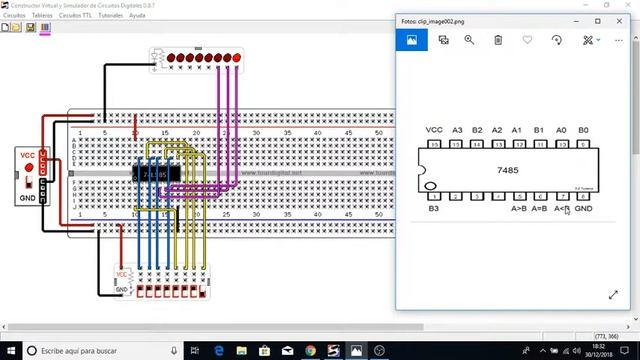Click the leftmost LED on the LED bar
The height and width of the screenshot is (360, 640).
(171, 58)
